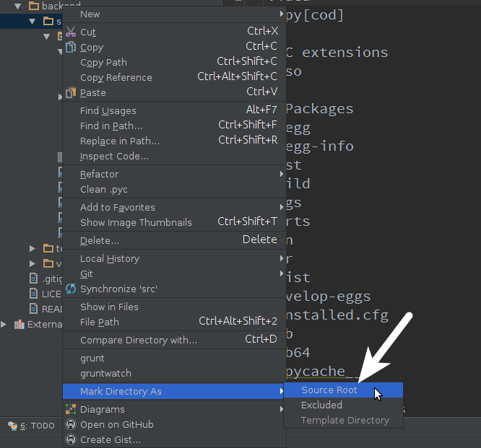
Task: Click the Create Gist icon
Action: (x=71, y=439)
